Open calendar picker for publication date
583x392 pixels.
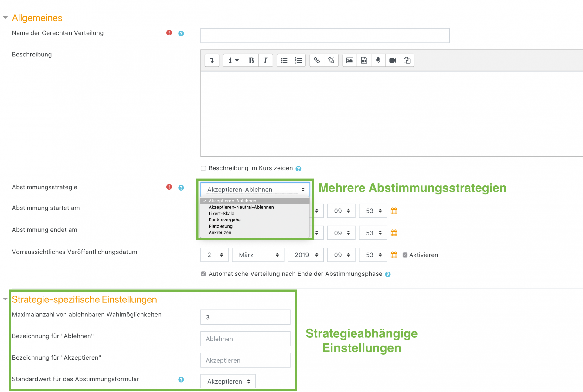tap(394, 255)
